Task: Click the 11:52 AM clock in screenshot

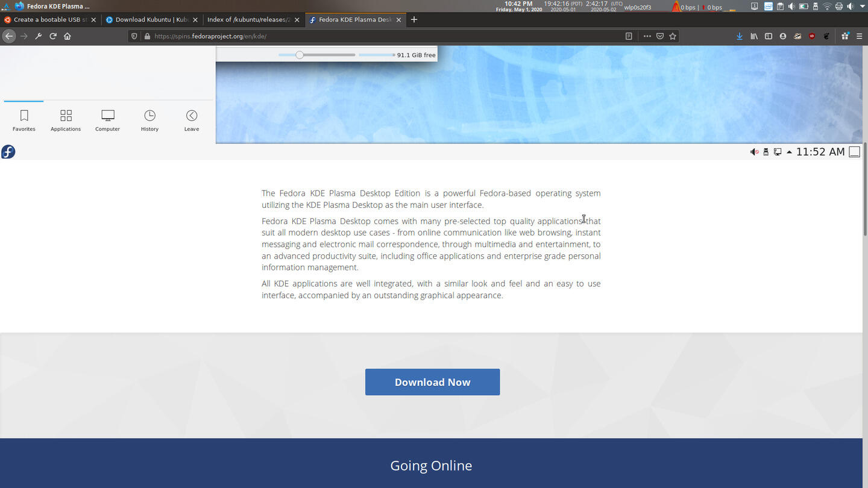Action: (x=820, y=152)
